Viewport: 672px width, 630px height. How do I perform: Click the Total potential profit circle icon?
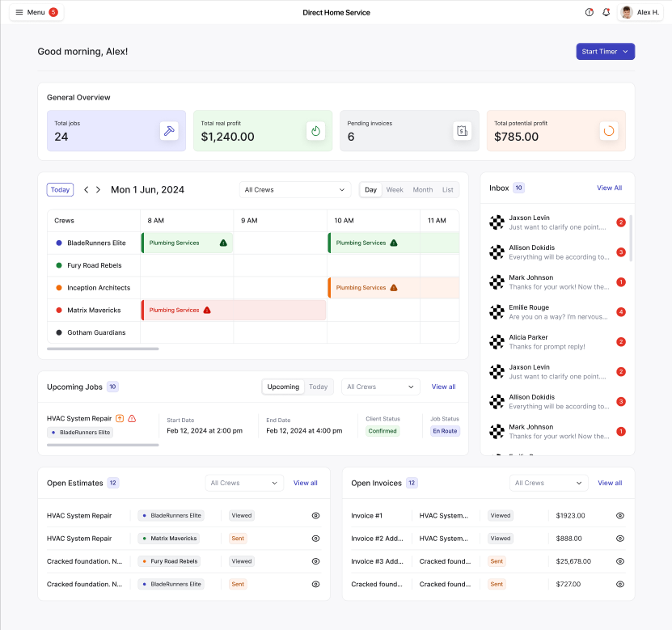[608, 130]
